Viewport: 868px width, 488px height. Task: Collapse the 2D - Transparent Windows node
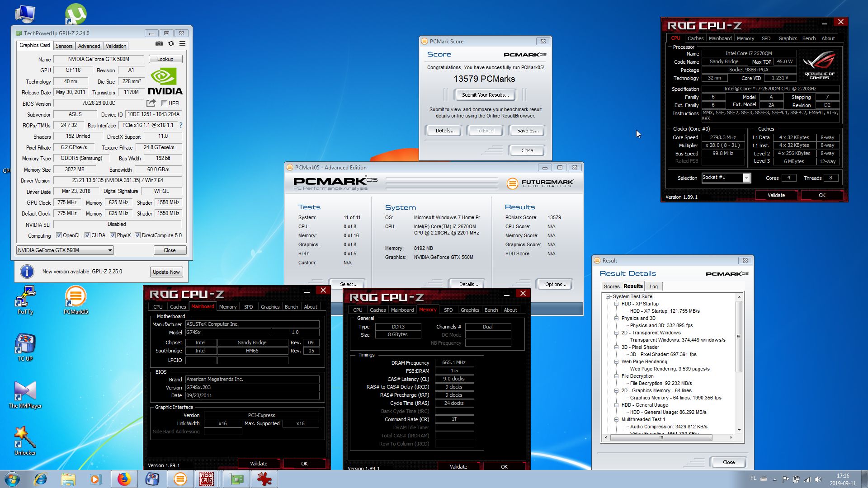pos(616,333)
